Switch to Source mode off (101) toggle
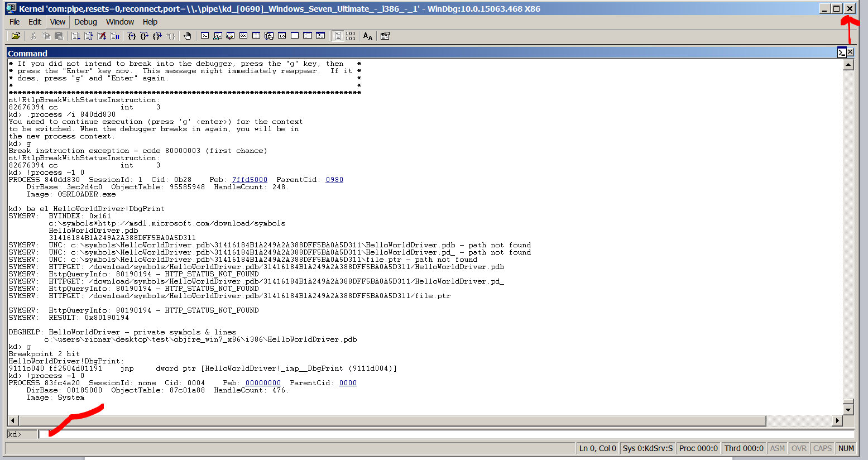Viewport: 868px width, 460px height. [350, 36]
